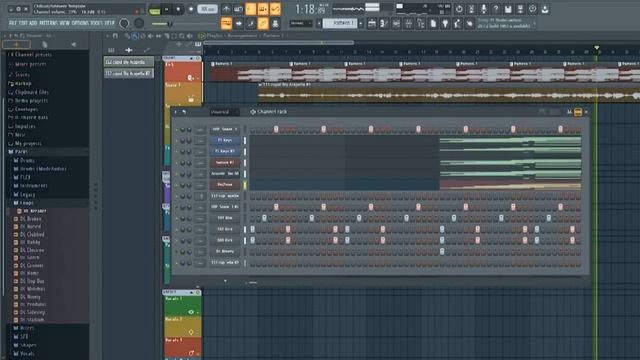Open the Pattern 1 selector

(x=340, y=23)
